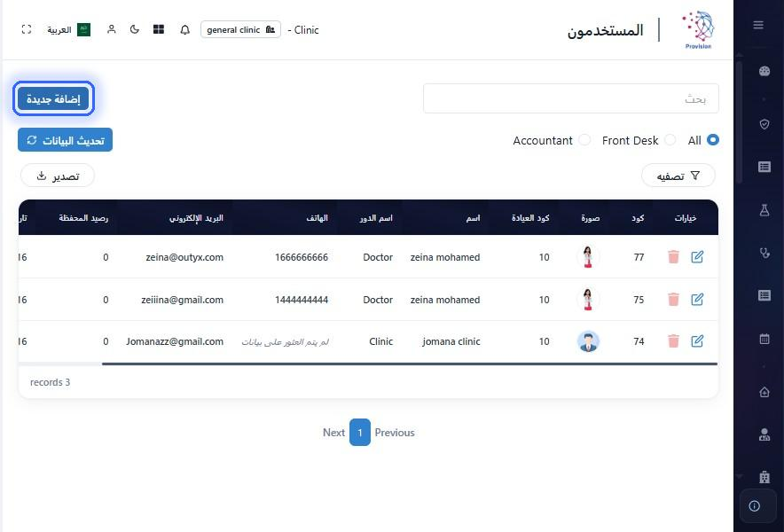Select page 1 in the pagination
The width and height of the screenshot is (784, 532).
coord(360,432)
